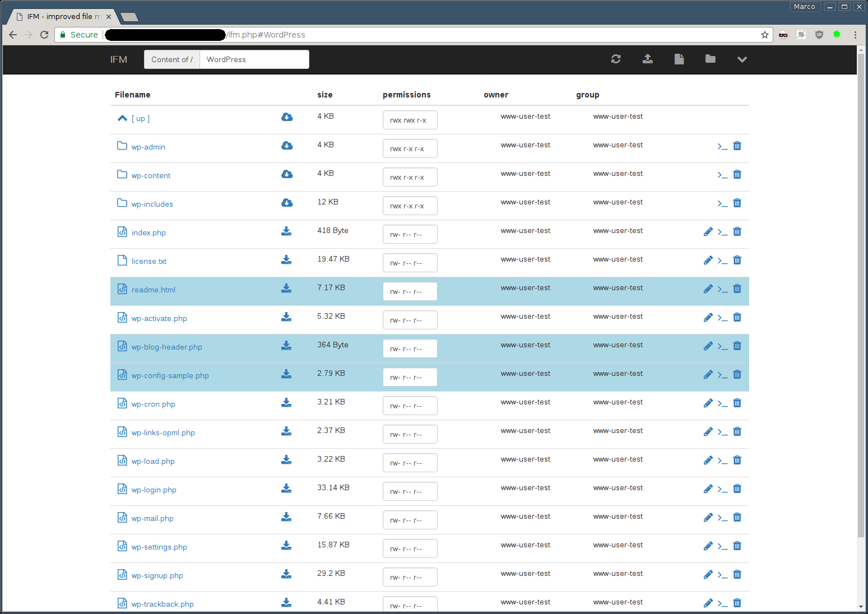This screenshot has height=614, width=868.
Task: Edit permissions field for index.php
Action: click(410, 234)
